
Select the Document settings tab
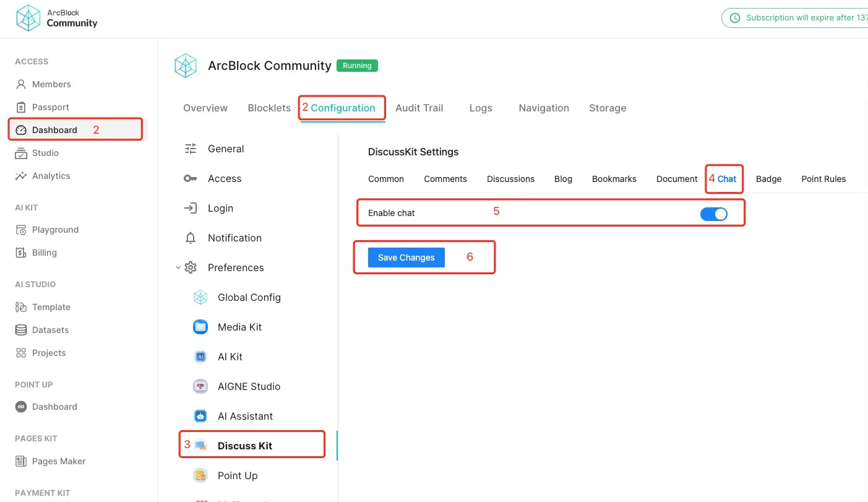pyautogui.click(x=677, y=179)
